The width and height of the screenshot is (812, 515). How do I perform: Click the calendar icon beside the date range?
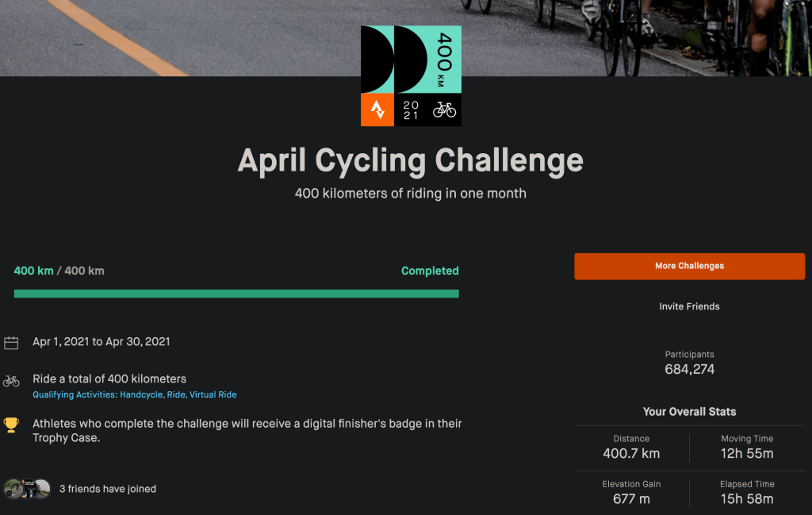pyautogui.click(x=11, y=343)
